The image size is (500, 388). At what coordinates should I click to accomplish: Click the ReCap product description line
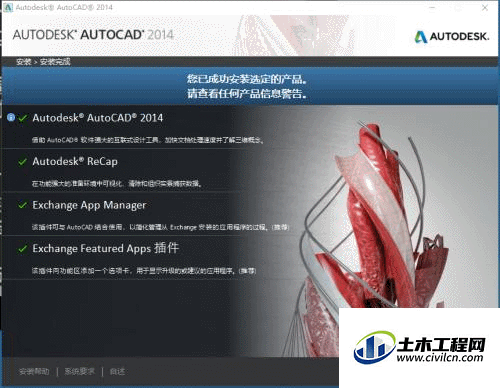[x=117, y=184]
